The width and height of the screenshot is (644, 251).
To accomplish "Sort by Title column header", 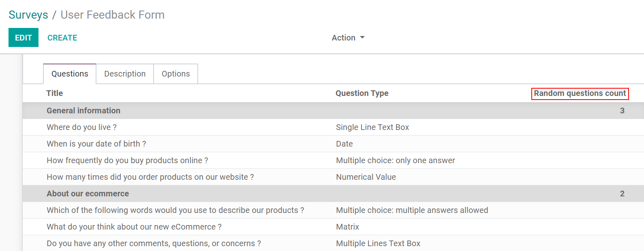I will click(x=55, y=93).
